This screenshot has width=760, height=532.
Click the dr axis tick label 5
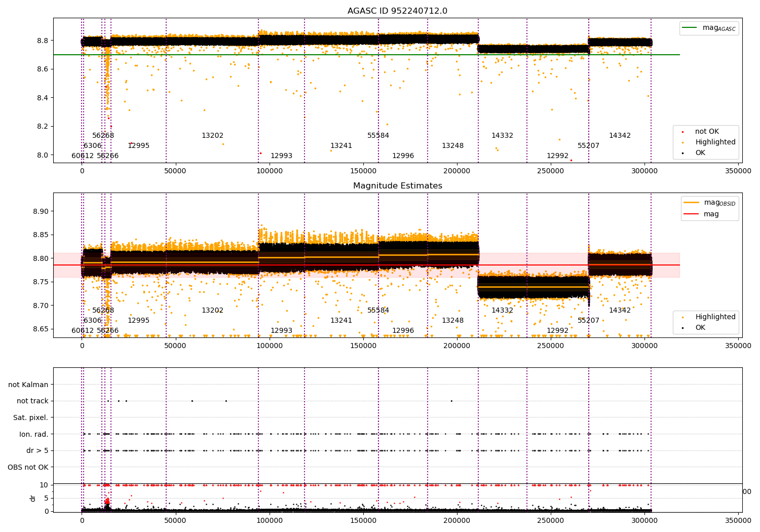[47, 498]
